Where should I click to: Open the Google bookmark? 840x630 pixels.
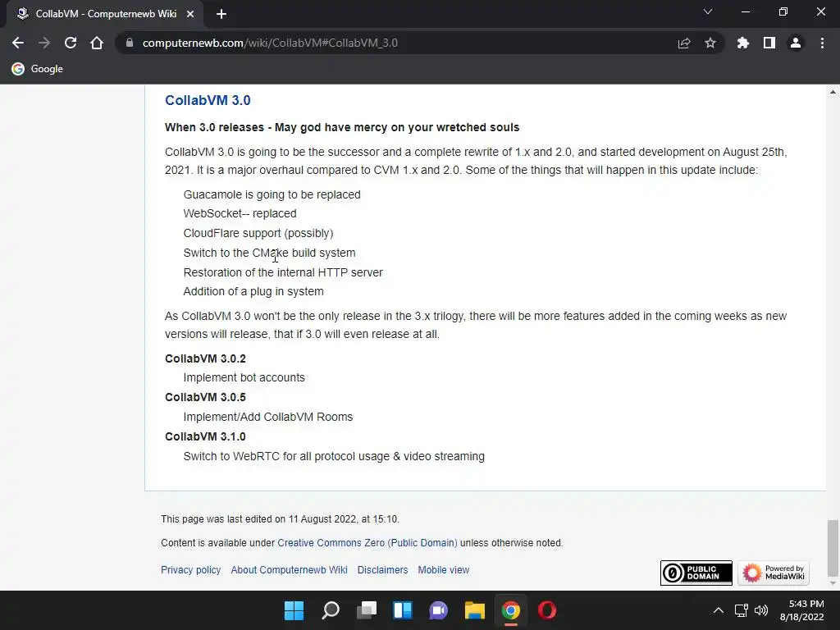pyautogui.click(x=38, y=69)
